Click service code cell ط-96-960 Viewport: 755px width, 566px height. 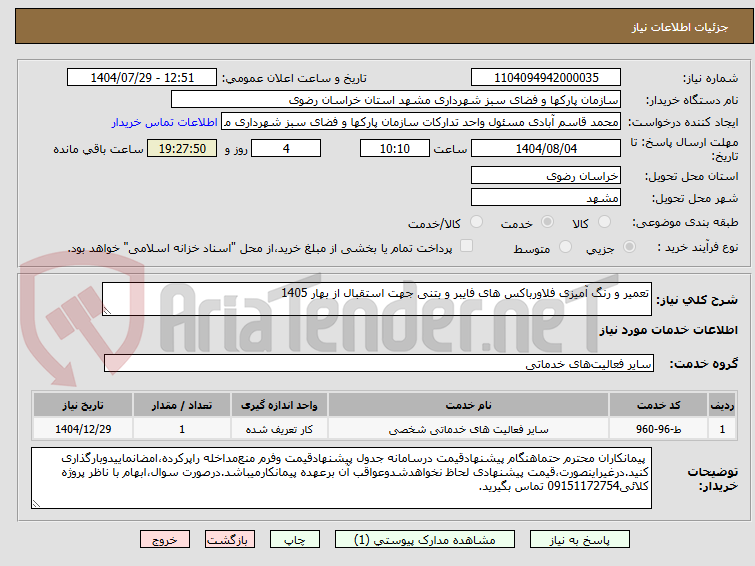point(658,429)
